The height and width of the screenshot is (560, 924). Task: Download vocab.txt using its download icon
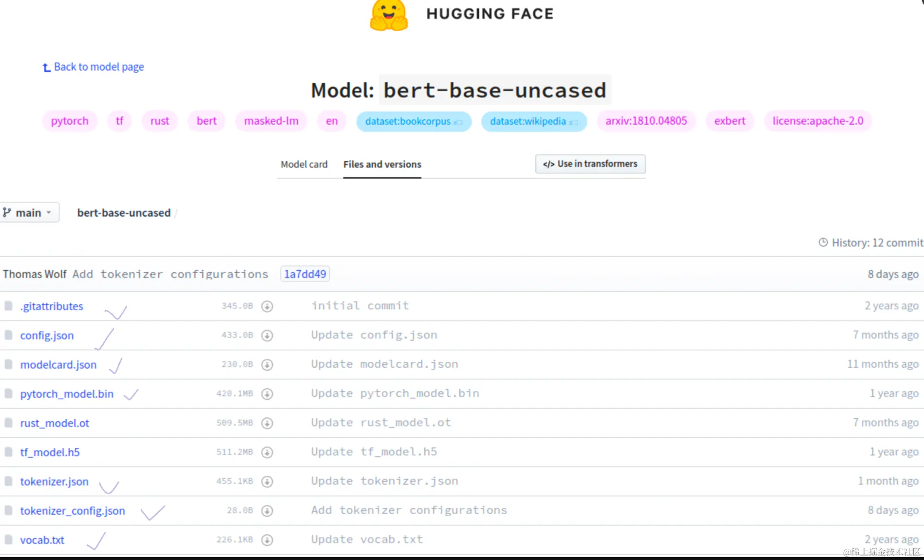[x=267, y=540]
